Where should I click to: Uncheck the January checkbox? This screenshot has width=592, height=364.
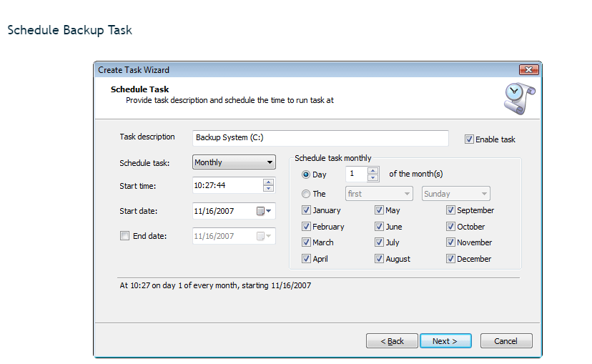coord(306,210)
